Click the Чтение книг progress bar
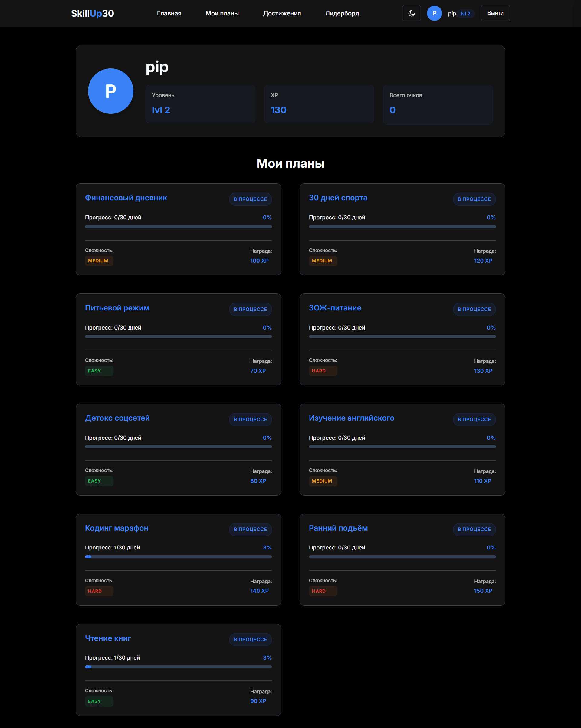The height and width of the screenshot is (728, 581). tap(178, 667)
